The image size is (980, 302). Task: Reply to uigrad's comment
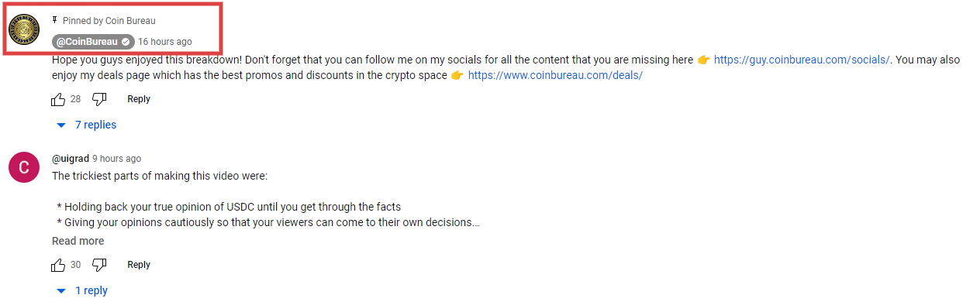pos(139,265)
